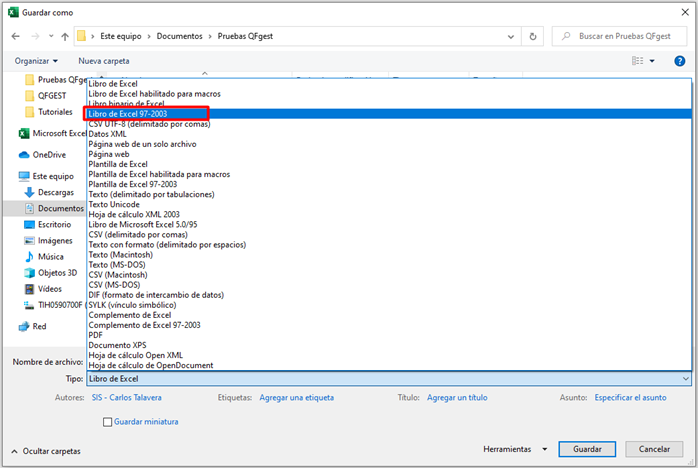
Task: Open Música in sidebar
Action: click(44, 256)
